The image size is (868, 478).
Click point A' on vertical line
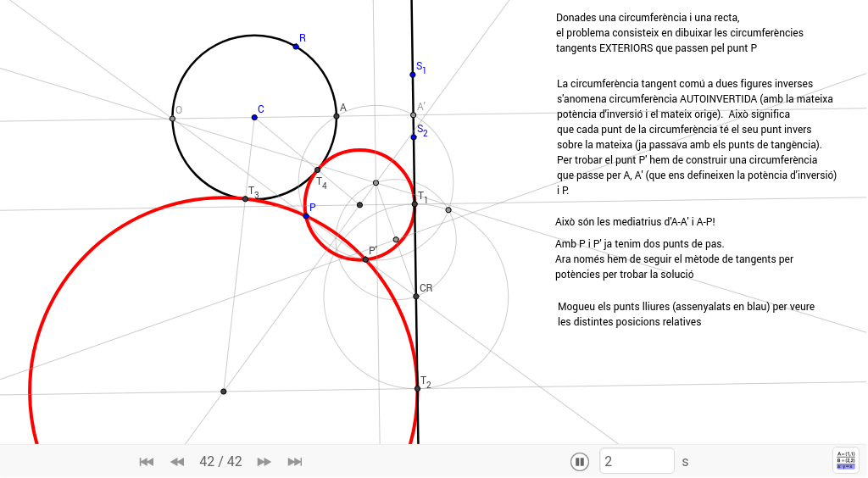point(413,115)
